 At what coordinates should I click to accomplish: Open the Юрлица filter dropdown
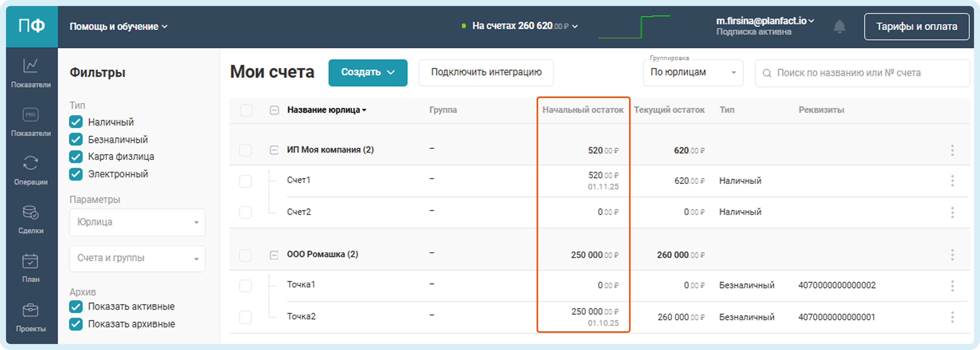(137, 222)
